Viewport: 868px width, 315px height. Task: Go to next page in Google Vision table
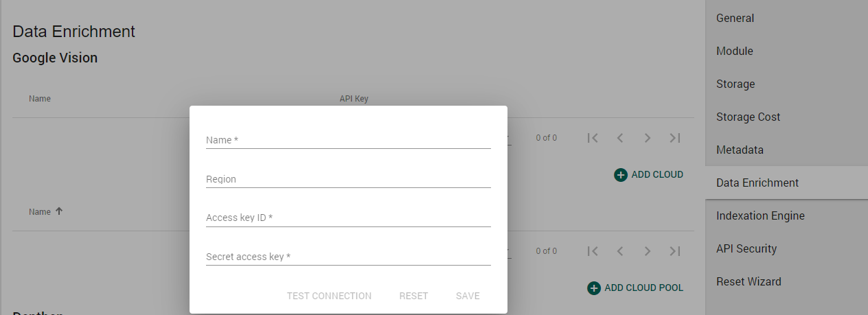(647, 138)
